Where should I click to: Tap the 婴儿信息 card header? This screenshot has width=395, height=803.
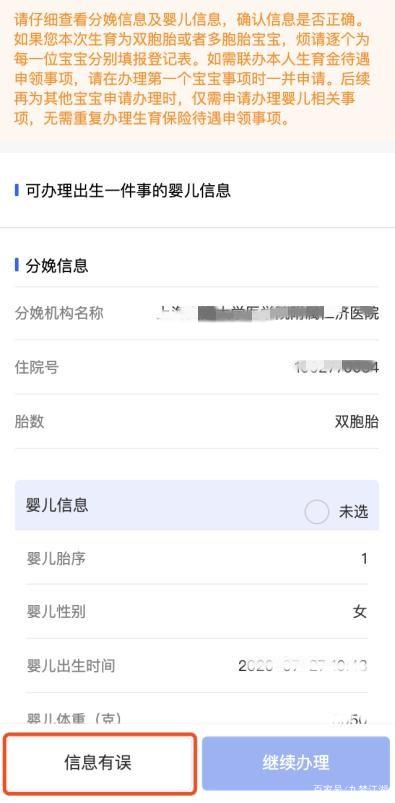[x=197, y=505]
